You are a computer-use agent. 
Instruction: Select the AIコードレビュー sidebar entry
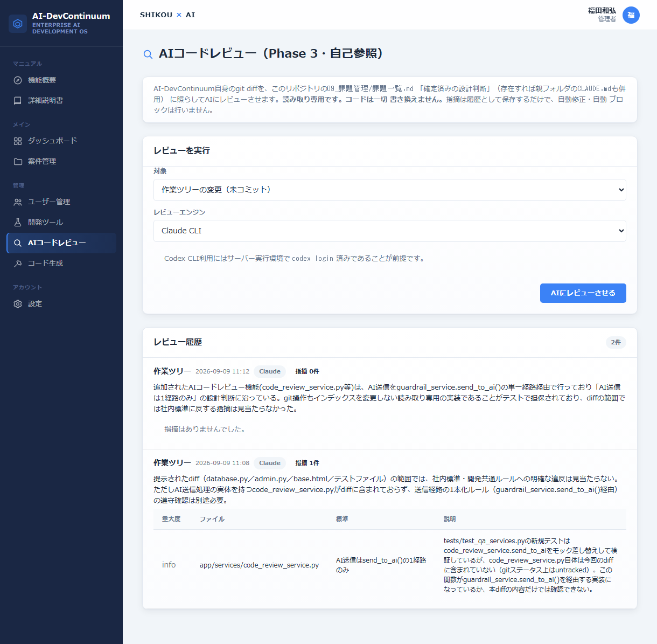pyautogui.click(x=61, y=243)
